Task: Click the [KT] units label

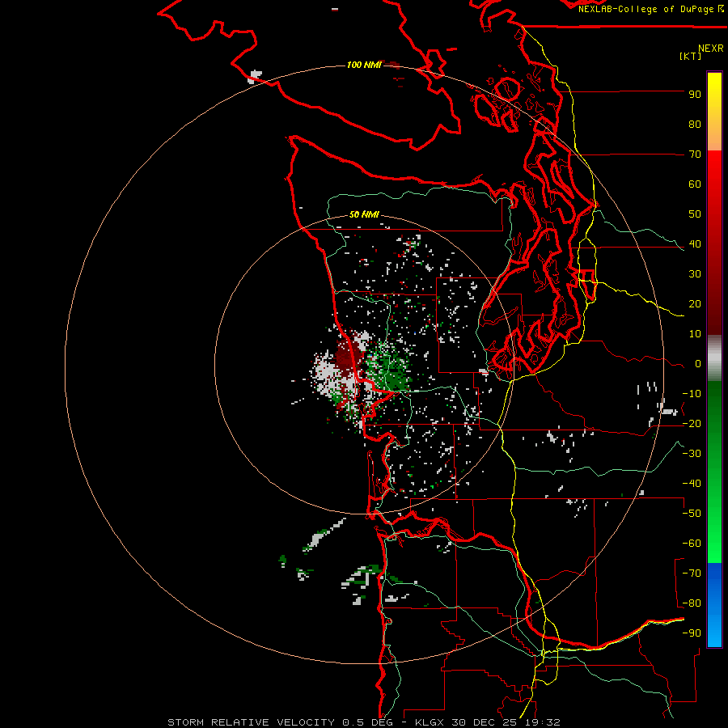Action: click(690, 56)
